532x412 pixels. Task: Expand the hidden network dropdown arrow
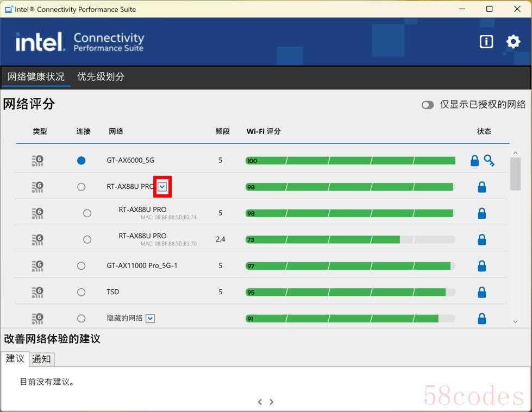click(150, 319)
